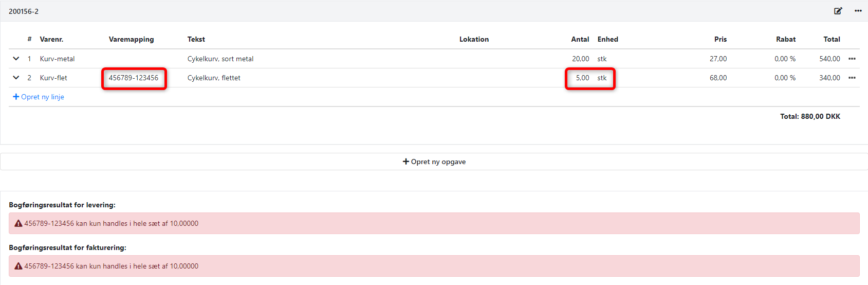Click the Cykelkurv, flettet text cell
The width and height of the screenshot is (868, 285).
pyautogui.click(x=214, y=78)
